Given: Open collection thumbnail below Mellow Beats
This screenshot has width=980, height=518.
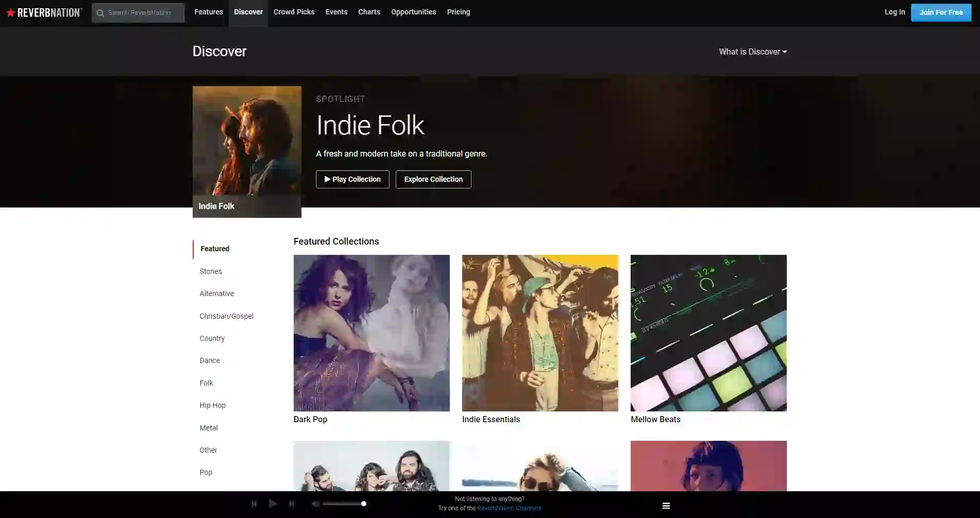Looking at the screenshot, I should point(708,465).
